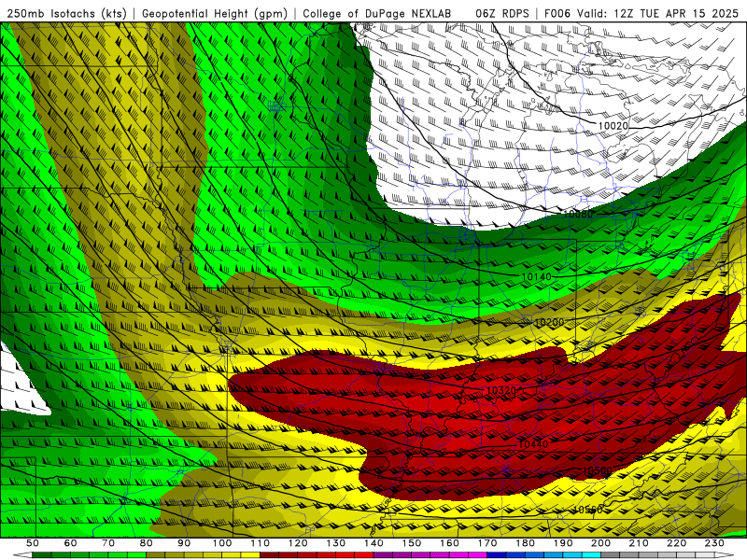This screenshot has width=747, height=560.
Task: Click the 60 value on the color scale
Action: click(70, 543)
